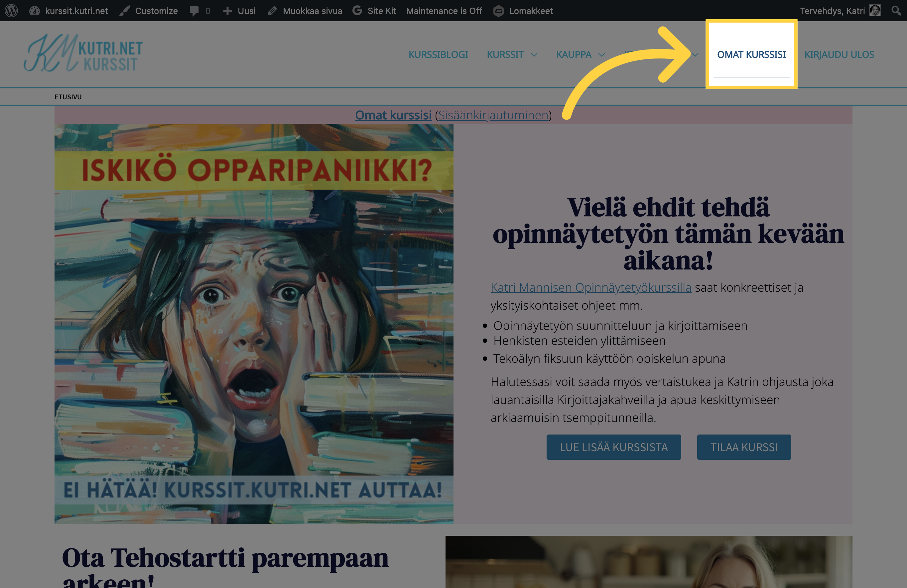The height and width of the screenshot is (588, 907).
Task: Select ETUSIVU in the breadcrumb bar
Action: [68, 97]
